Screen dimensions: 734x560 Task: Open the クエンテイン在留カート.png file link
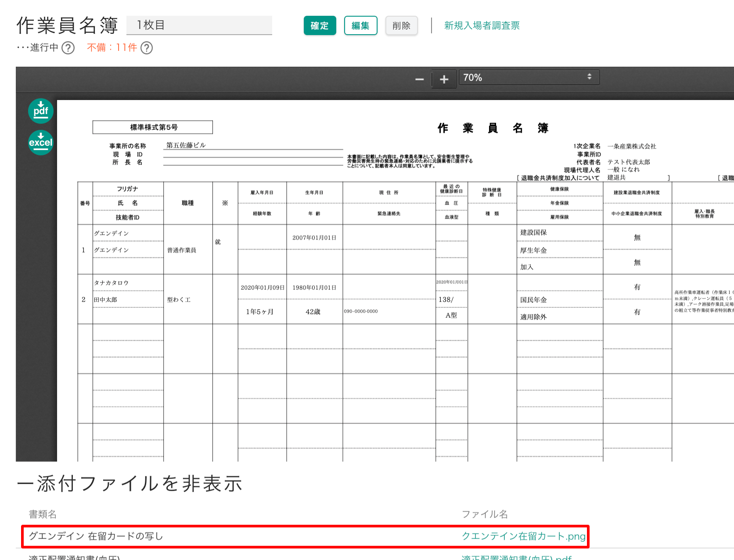(x=523, y=536)
